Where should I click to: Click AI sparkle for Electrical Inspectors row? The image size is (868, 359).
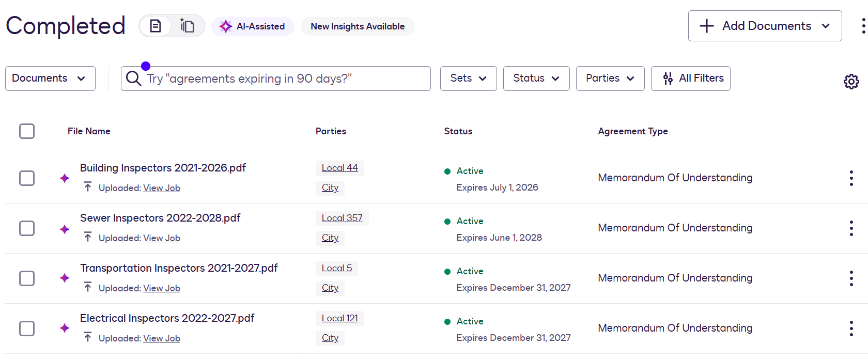[x=65, y=329]
